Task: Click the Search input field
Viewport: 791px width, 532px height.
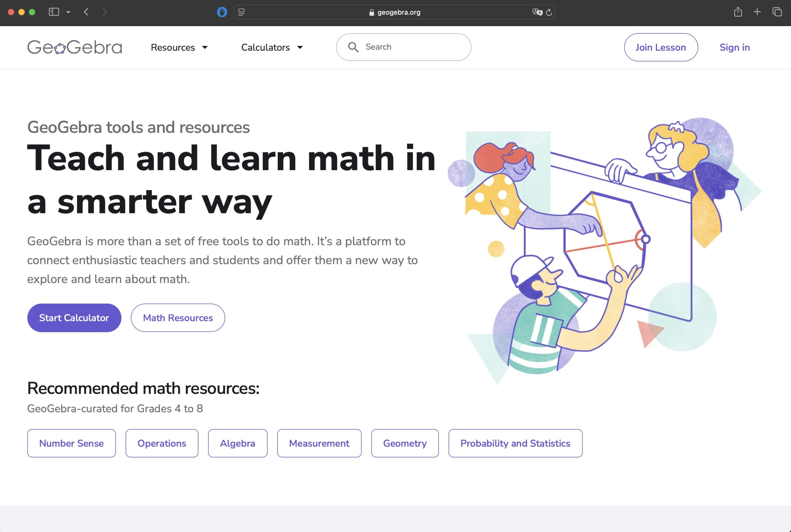Action: 404,47
